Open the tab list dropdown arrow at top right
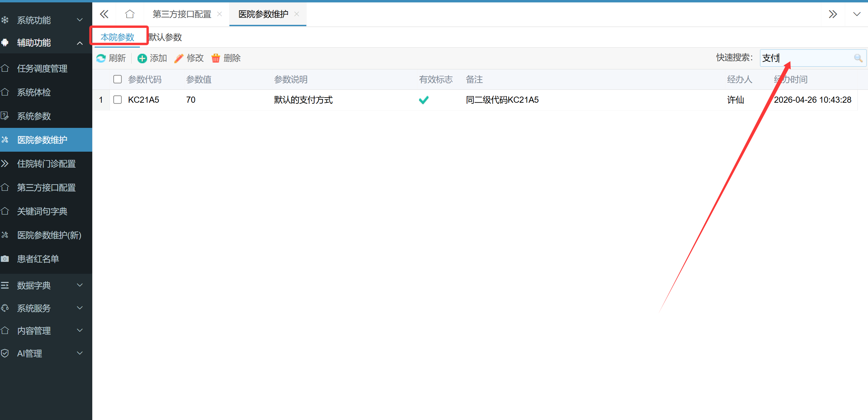The width and height of the screenshot is (868, 420). [856, 14]
